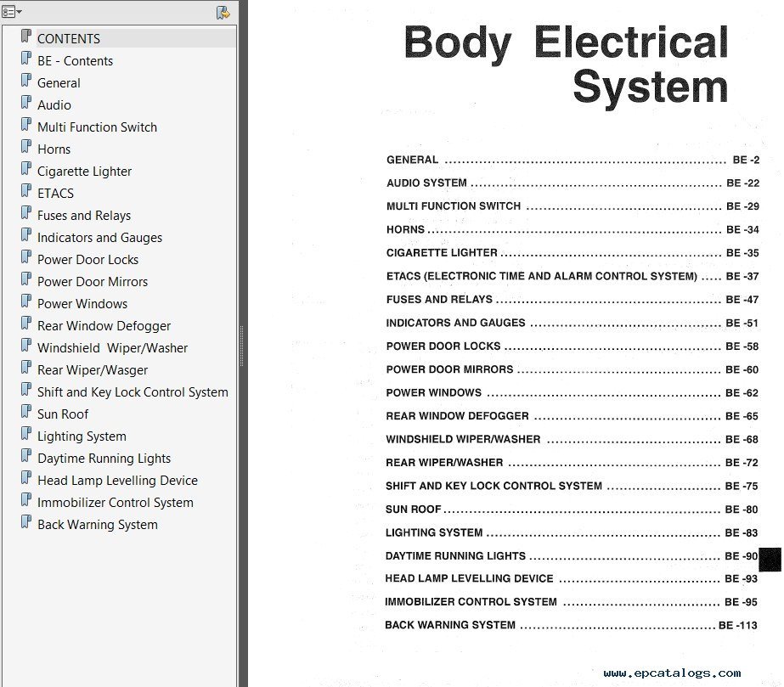Screen dimensions: 784x687
Task: Click MULTI FUNCTION SWITCH BE-29 page entry
Action: pos(572,206)
